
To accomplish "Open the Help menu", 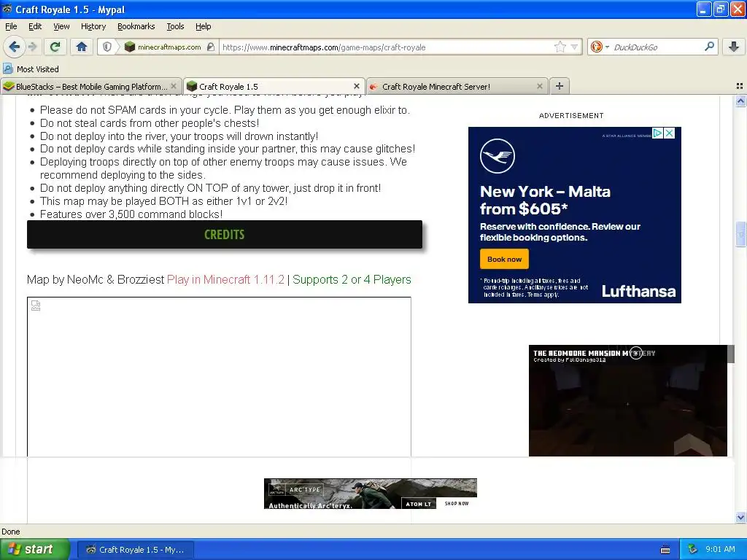I will tap(203, 26).
